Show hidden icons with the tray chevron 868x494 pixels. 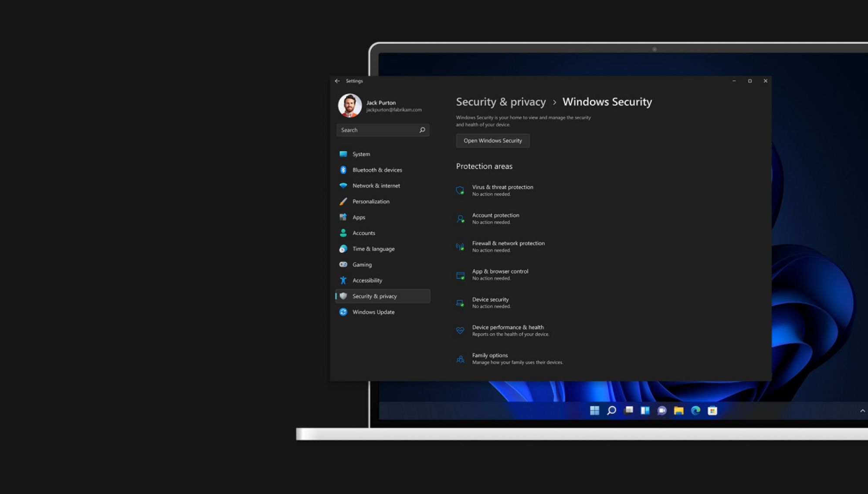pos(862,410)
